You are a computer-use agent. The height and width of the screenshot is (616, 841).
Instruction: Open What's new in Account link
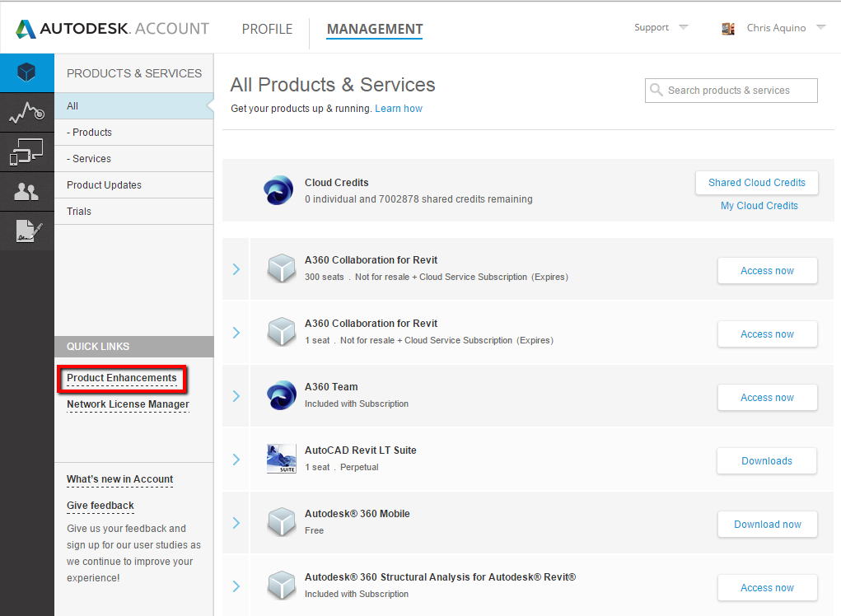119,479
